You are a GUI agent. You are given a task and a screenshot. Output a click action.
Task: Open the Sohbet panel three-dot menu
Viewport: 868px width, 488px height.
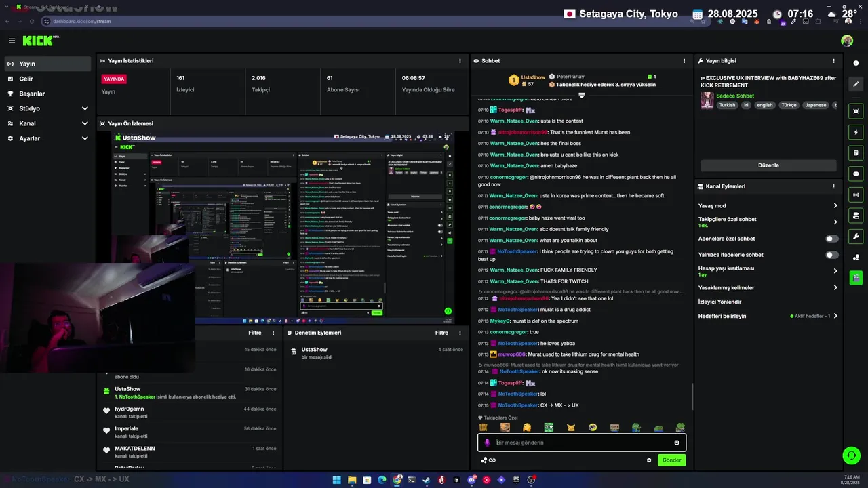click(684, 61)
